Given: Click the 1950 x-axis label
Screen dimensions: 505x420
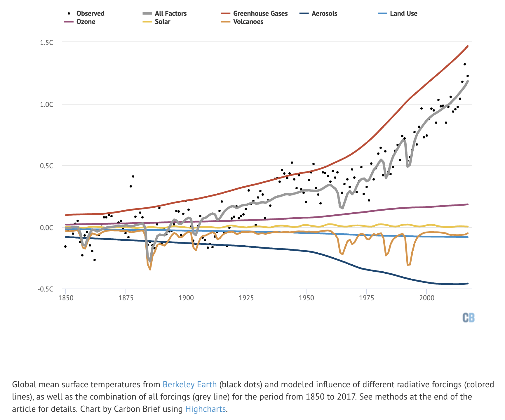Looking at the screenshot, I should 306,298.
